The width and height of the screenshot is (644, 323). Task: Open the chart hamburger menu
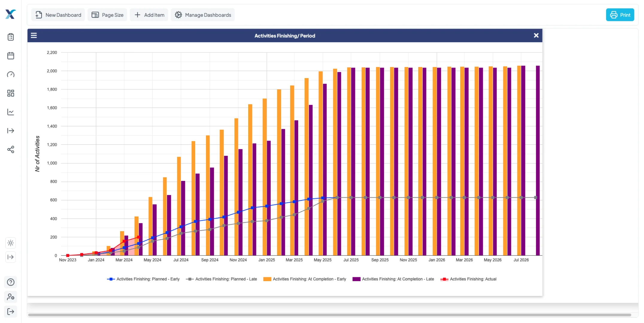click(x=34, y=35)
